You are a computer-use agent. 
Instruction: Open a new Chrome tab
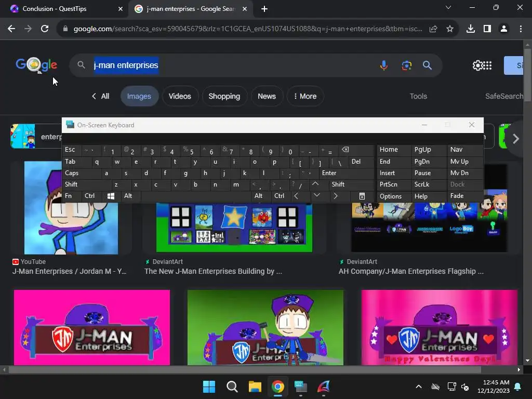[264, 9]
